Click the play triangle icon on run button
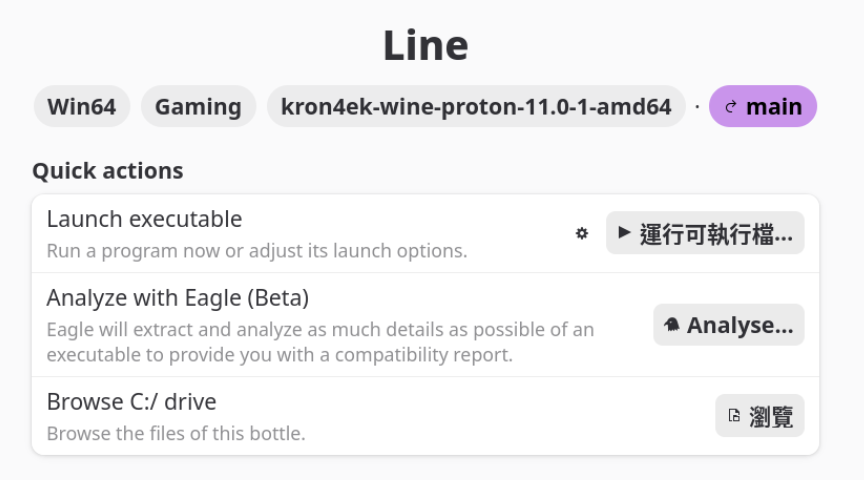 click(624, 232)
